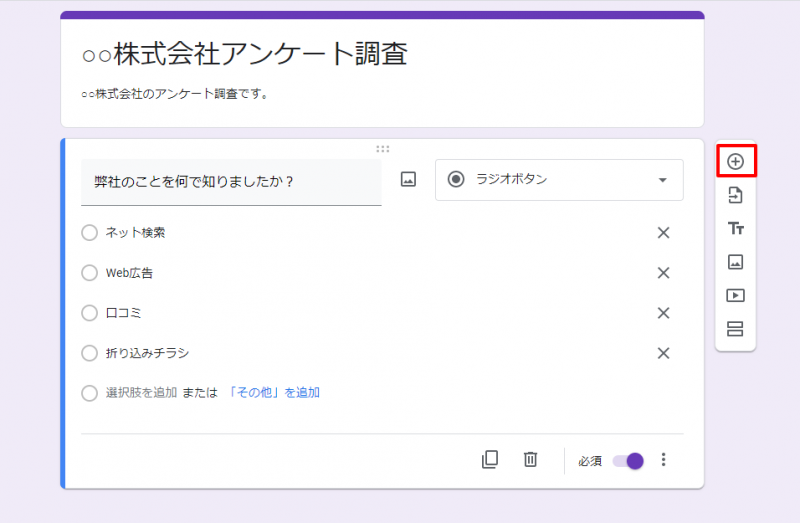The width and height of the screenshot is (800, 523).
Task: Delete the question with trash icon
Action: pos(530,460)
